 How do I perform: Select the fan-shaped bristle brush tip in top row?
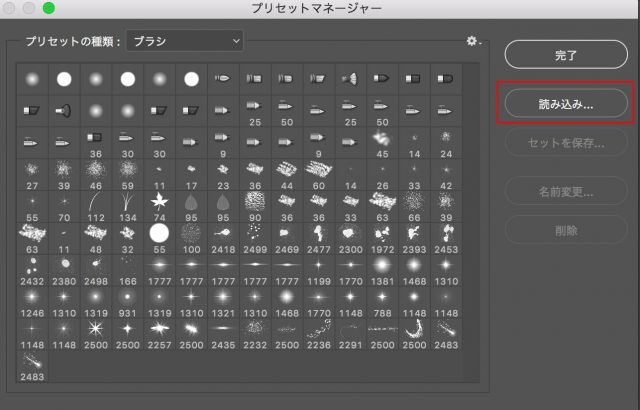(350, 78)
